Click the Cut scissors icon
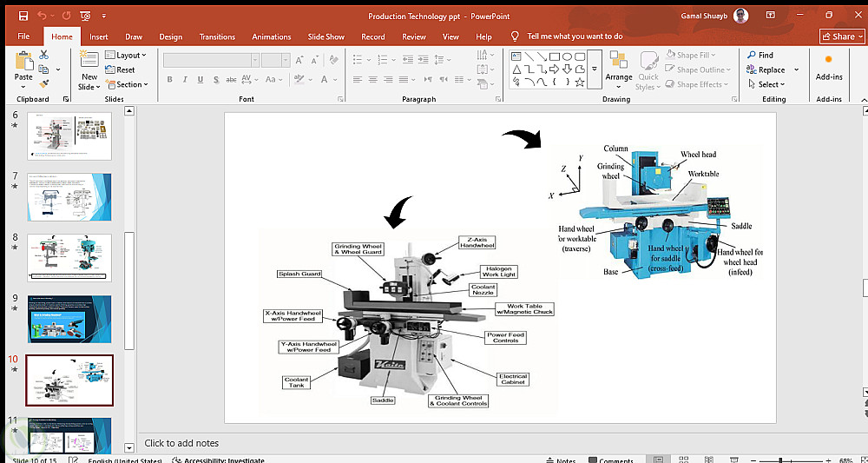The width and height of the screenshot is (868, 463). [43, 55]
